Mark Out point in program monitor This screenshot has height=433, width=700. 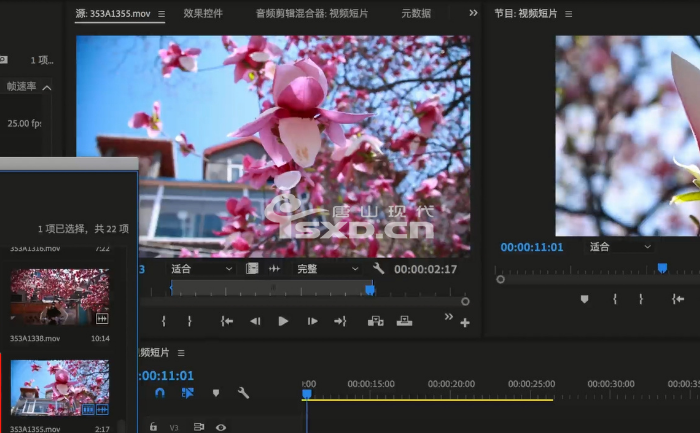pos(641,299)
